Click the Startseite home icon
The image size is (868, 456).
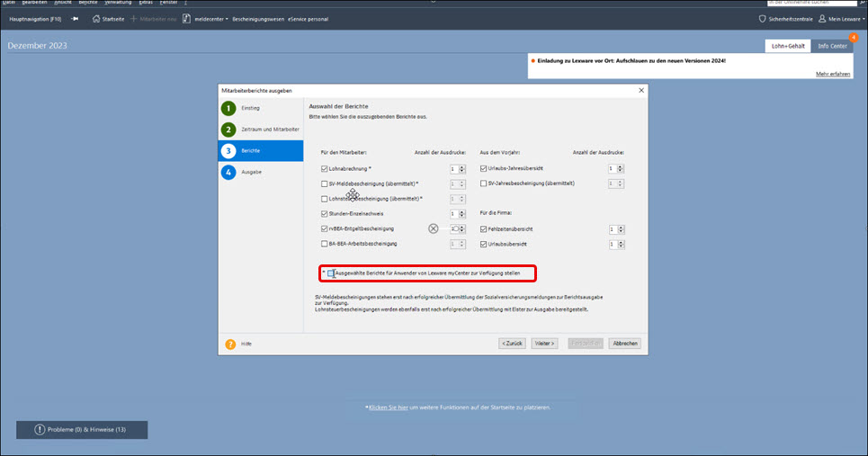[96, 18]
